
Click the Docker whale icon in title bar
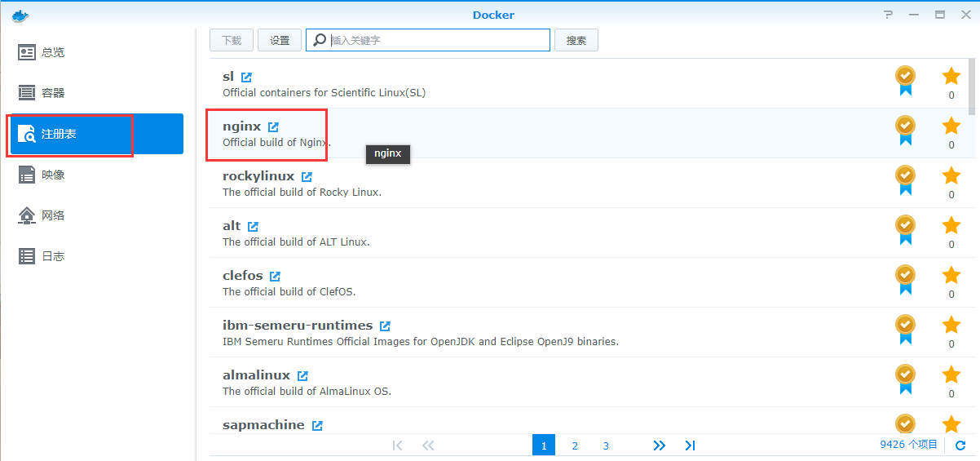click(x=20, y=15)
